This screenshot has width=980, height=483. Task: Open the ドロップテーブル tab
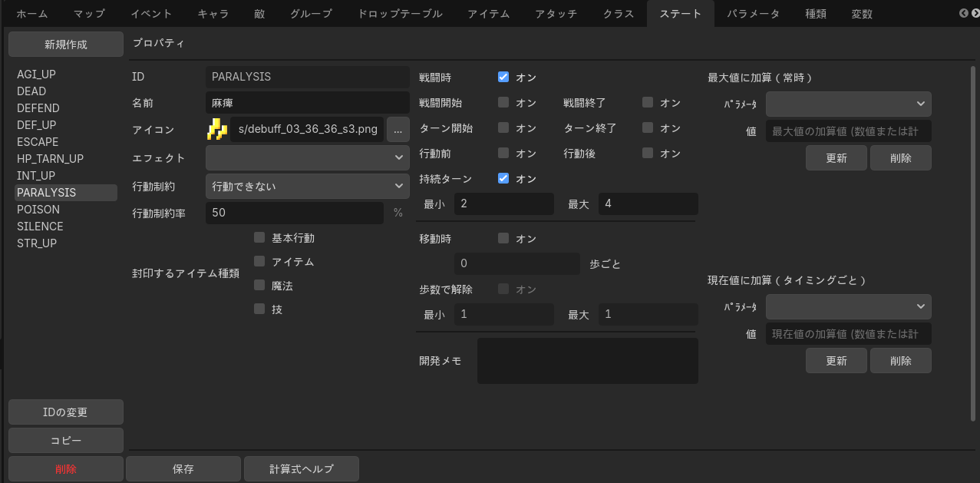pyautogui.click(x=400, y=14)
